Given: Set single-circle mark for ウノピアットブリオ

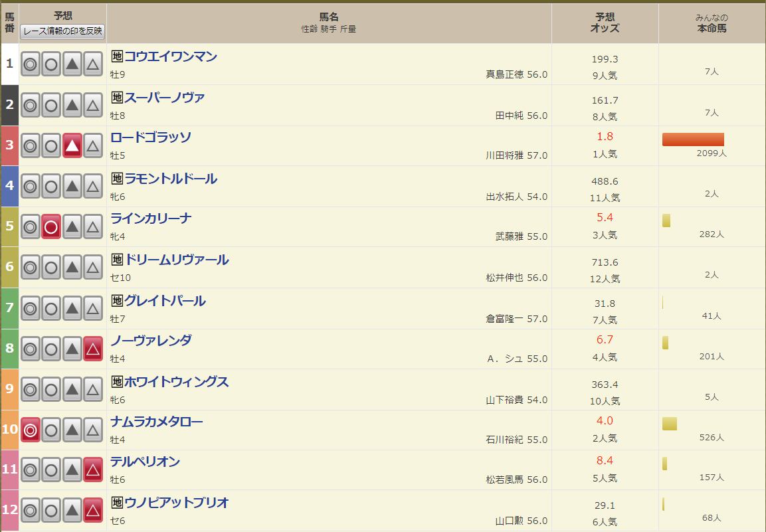Looking at the screenshot, I should point(51,511).
